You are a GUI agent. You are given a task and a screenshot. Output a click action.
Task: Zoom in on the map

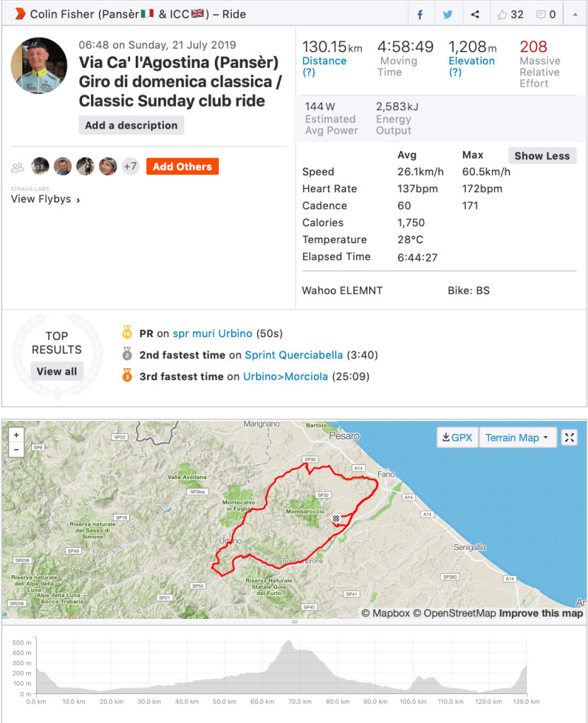tap(17, 435)
